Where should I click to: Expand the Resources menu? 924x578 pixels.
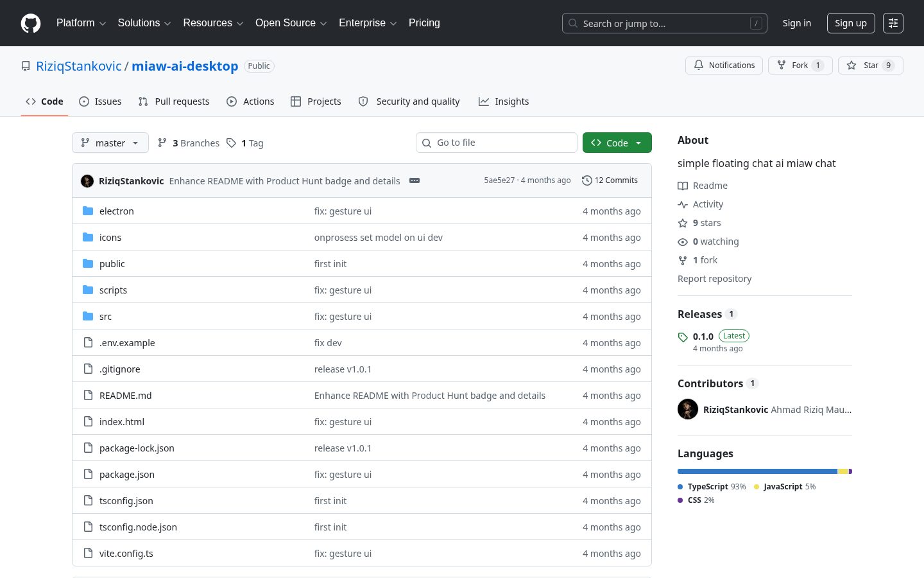213,23
